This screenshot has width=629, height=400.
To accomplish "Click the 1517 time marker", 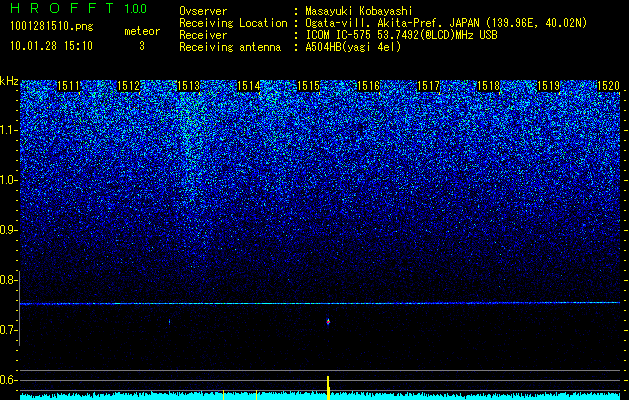I will (x=428, y=85).
